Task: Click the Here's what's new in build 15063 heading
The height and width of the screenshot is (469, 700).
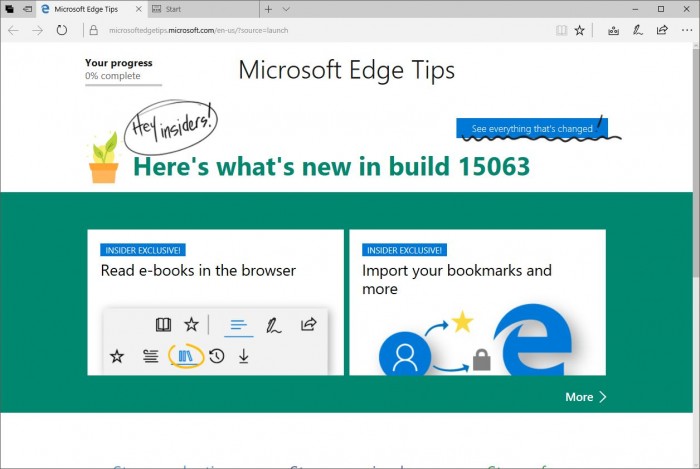Action: click(x=331, y=166)
